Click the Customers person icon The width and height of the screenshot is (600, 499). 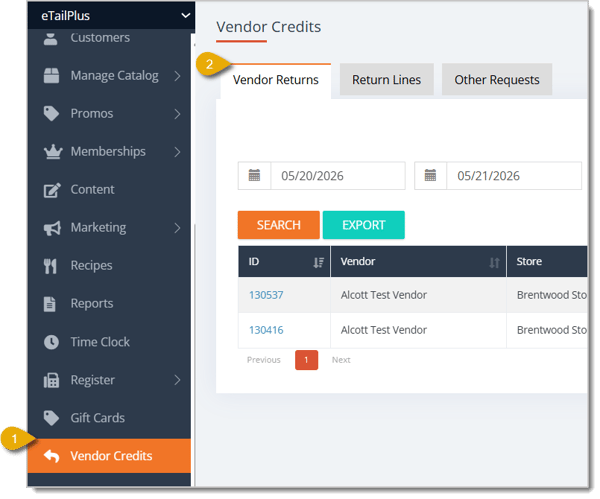(x=51, y=39)
